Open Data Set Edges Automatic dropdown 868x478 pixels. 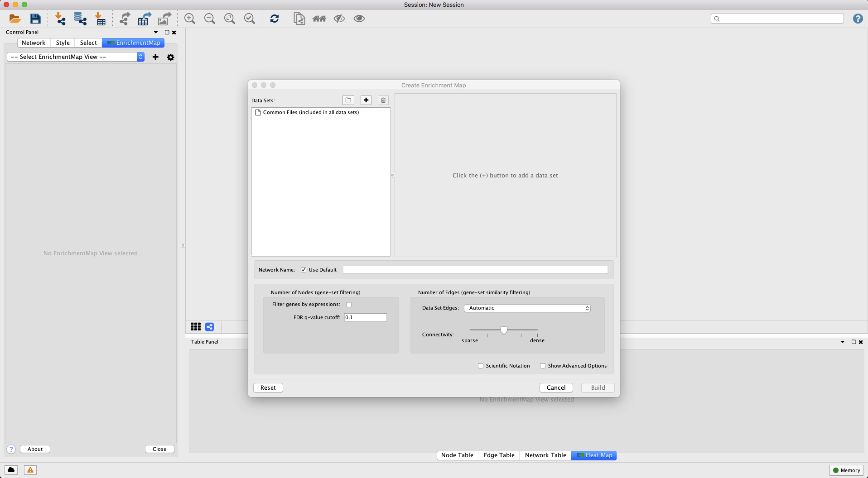click(527, 308)
